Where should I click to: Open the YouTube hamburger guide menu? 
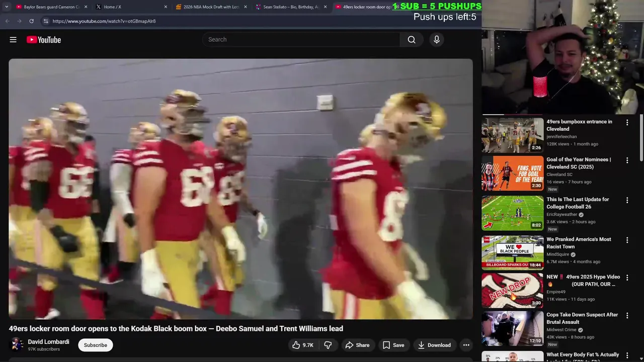(x=13, y=40)
